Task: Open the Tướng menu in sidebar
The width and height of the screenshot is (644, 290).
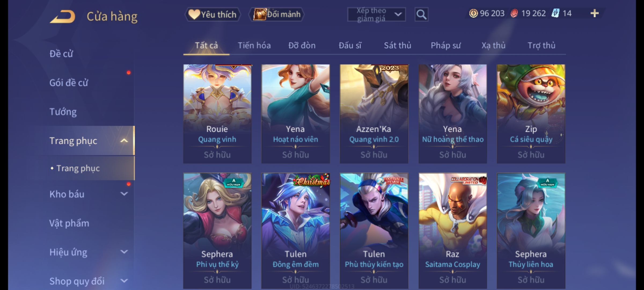Action: (x=63, y=112)
